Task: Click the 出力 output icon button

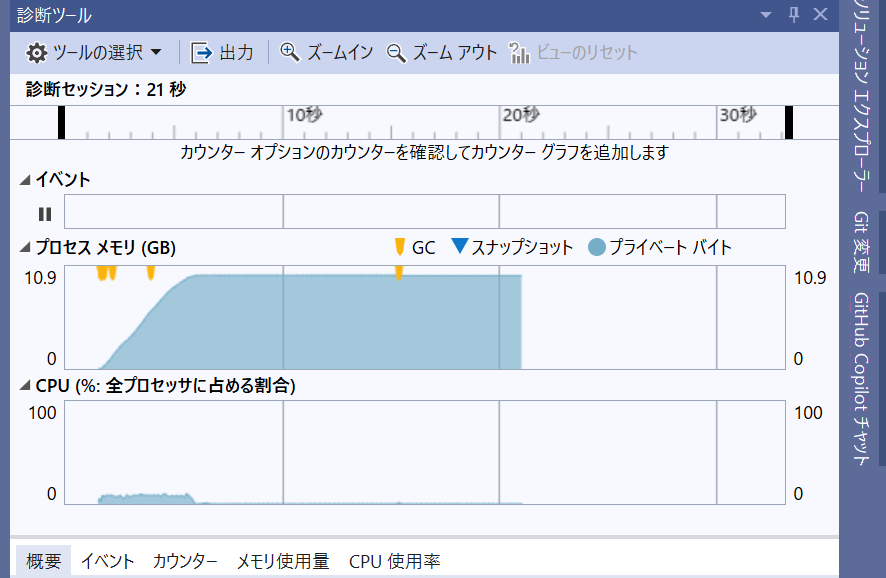Action: pyautogui.click(x=202, y=53)
